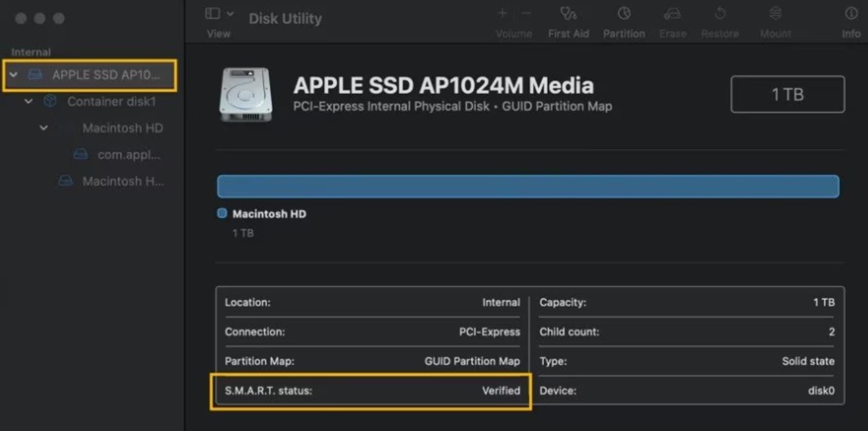The image size is (868, 431).
Task: Open the sidebar View options icon
Action: [213, 14]
